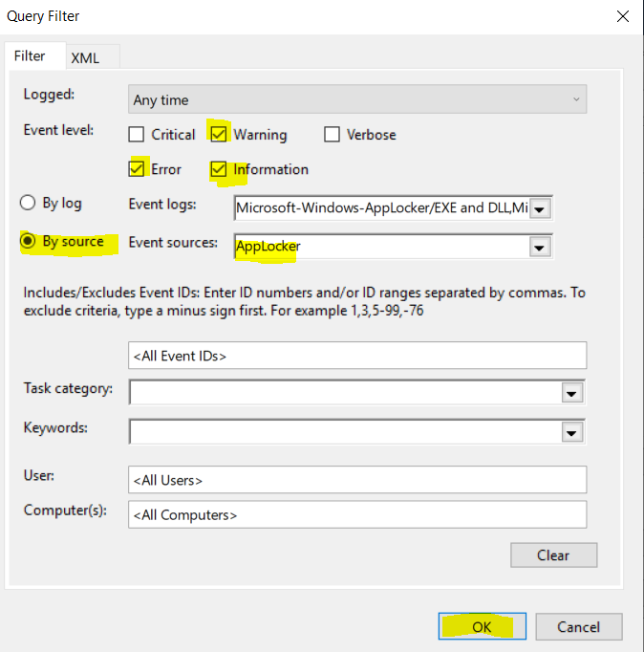Click the All Users input field
This screenshot has height=652, width=644.
pos(357,480)
